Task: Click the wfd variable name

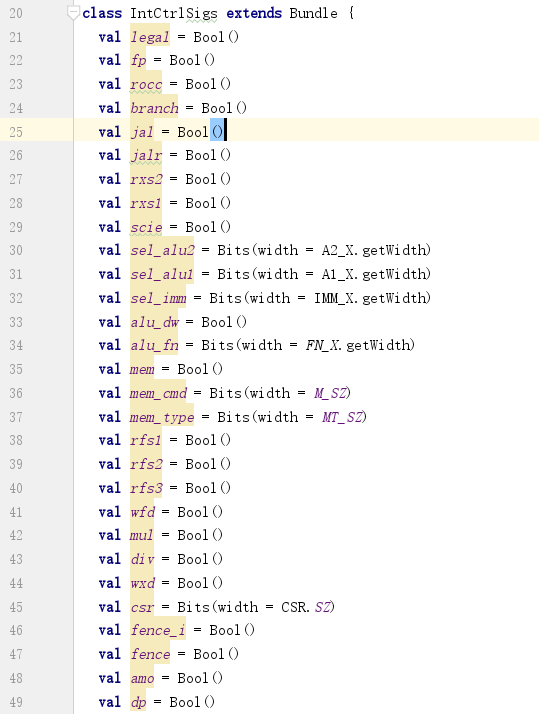Action: coord(142,513)
